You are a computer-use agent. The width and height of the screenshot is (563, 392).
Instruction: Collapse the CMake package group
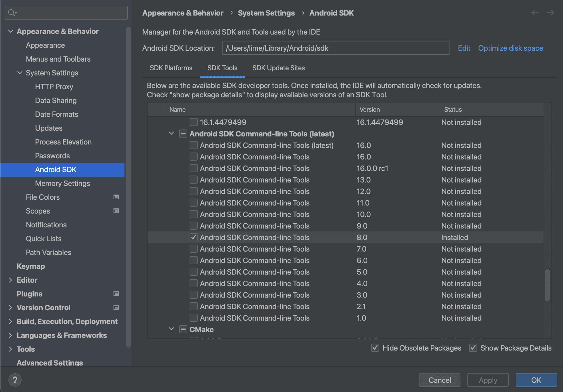[171, 329]
